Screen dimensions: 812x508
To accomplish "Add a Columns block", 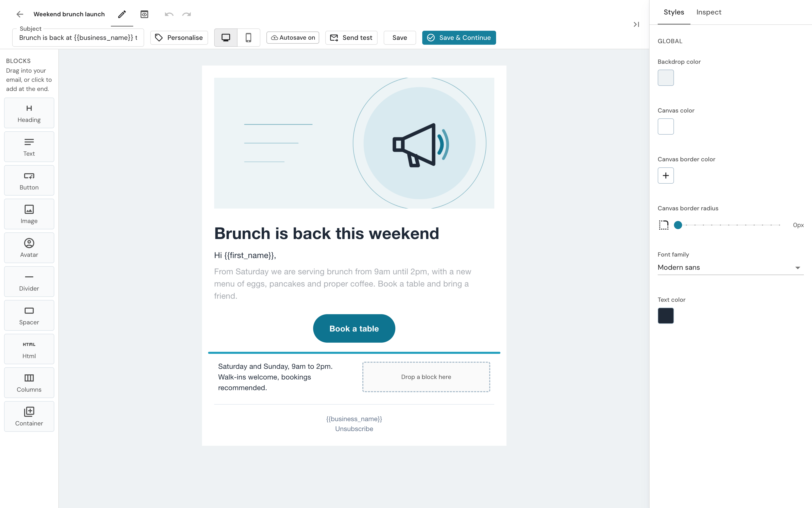I will [x=29, y=383].
